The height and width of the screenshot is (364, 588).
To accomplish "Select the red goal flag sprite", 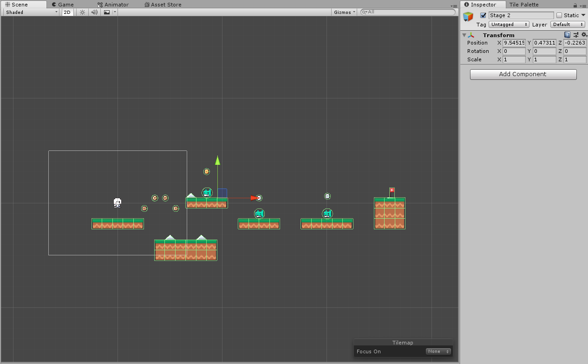I will (x=392, y=192).
